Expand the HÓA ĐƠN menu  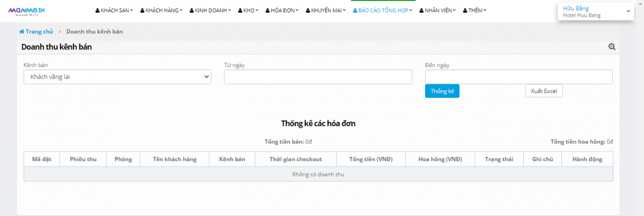coord(282,10)
